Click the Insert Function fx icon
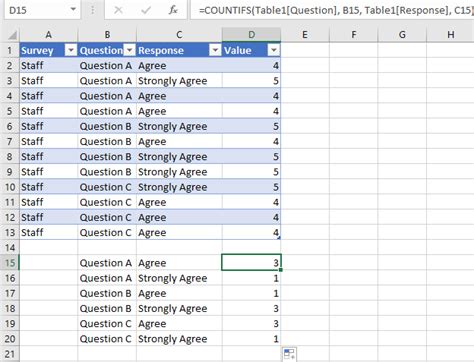This screenshot has height=362, width=474. [173, 10]
